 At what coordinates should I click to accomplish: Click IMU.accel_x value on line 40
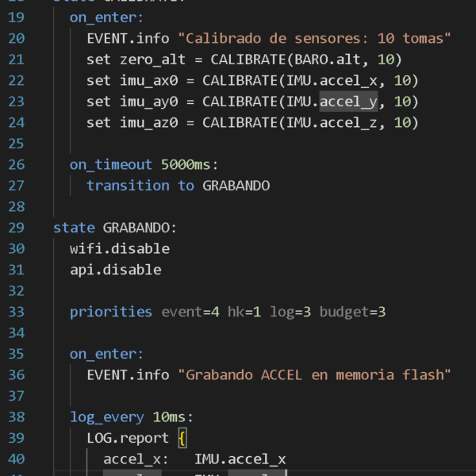click(240, 459)
